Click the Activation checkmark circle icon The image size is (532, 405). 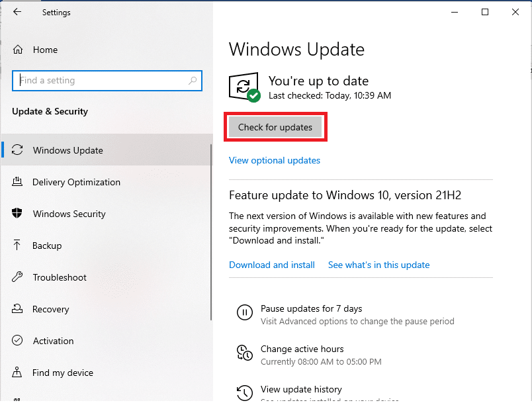point(17,340)
